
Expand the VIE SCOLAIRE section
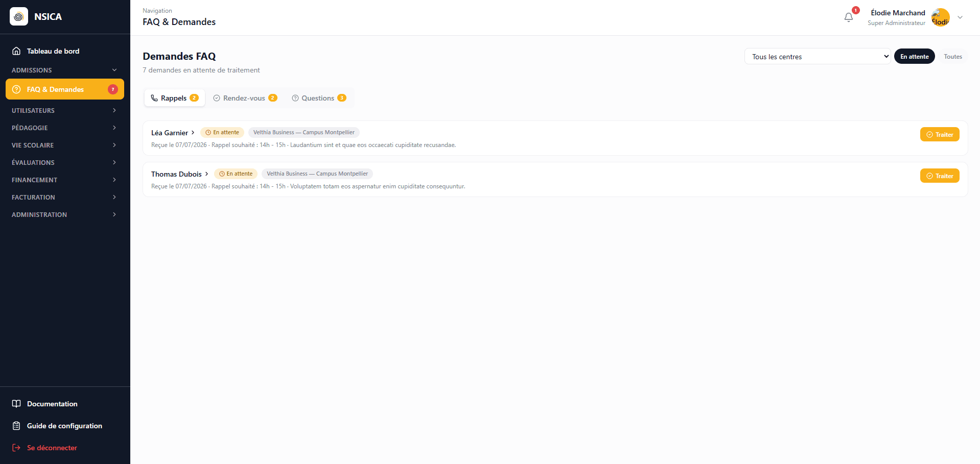click(x=65, y=145)
